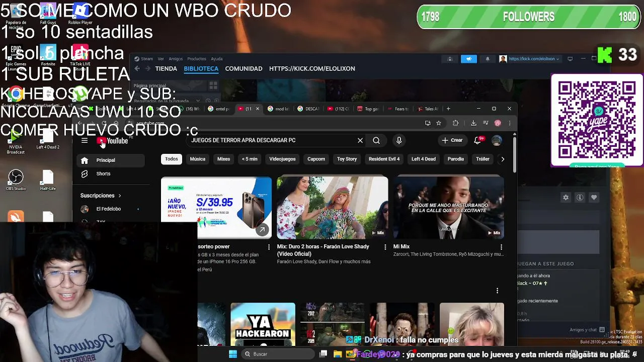Select the Capcom filter chip
Screen dimensions: 644x362
coord(316,159)
